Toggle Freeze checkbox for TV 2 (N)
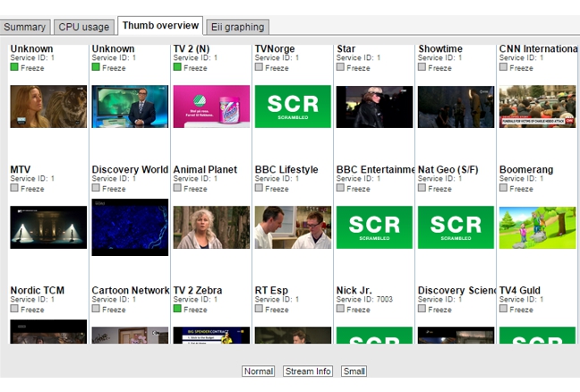 coord(177,67)
